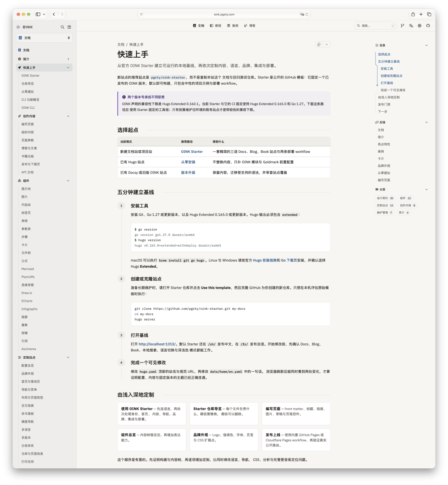Viewport: 448px width, 485px height.
Task: Click the 定制站点 section icon in sidebar
Action: (19, 358)
